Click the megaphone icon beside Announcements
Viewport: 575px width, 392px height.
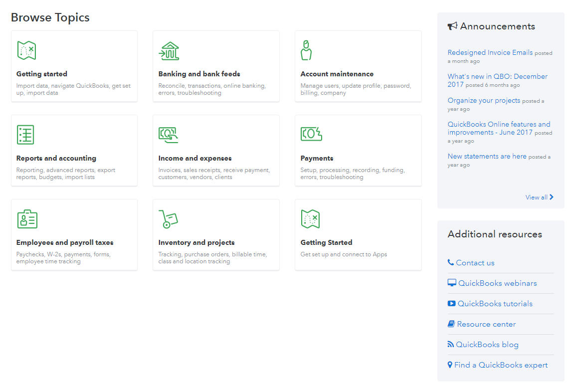click(452, 26)
